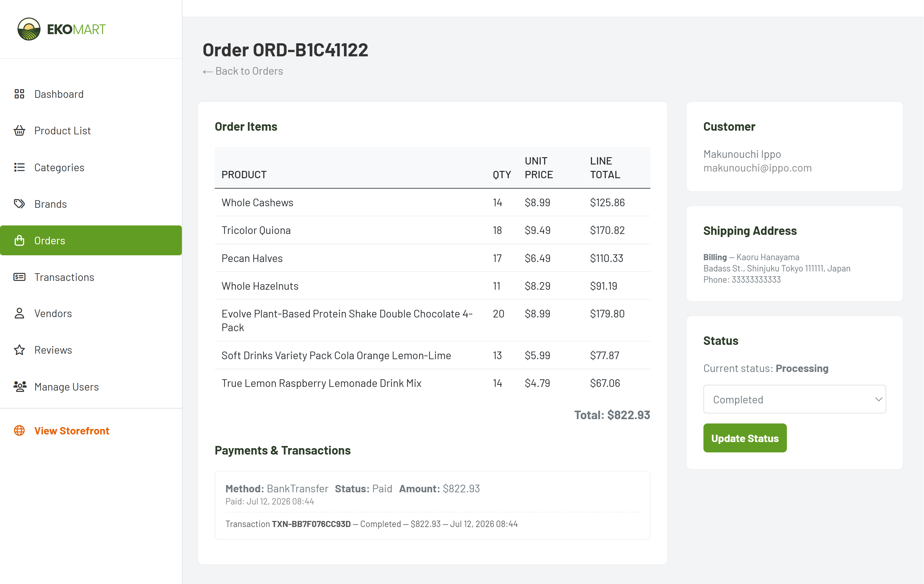
Task: Click the $179.80 line total
Action: coord(607,314)
